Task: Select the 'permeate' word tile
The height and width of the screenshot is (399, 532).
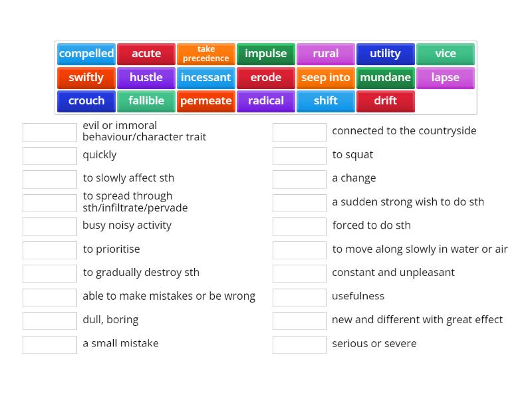Action: (x=205, y=101)
